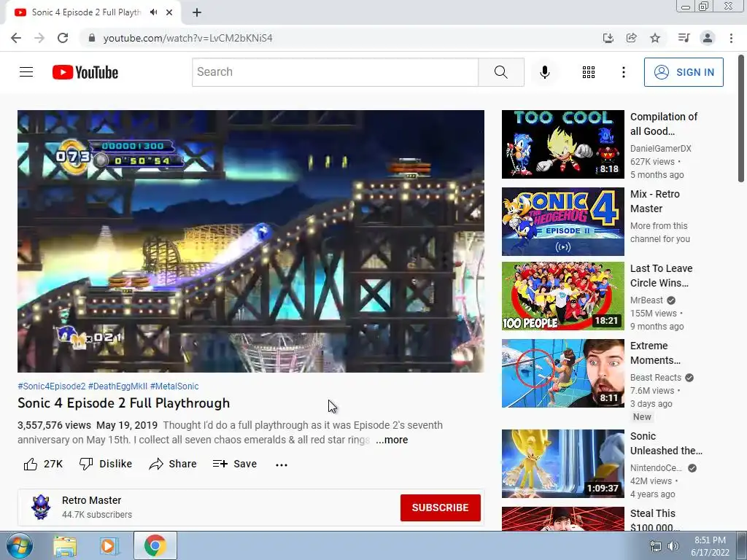This screenshot has width=747, height=560.
Task: Start voice search with microphone icon
Action: [x=544, y=72]
